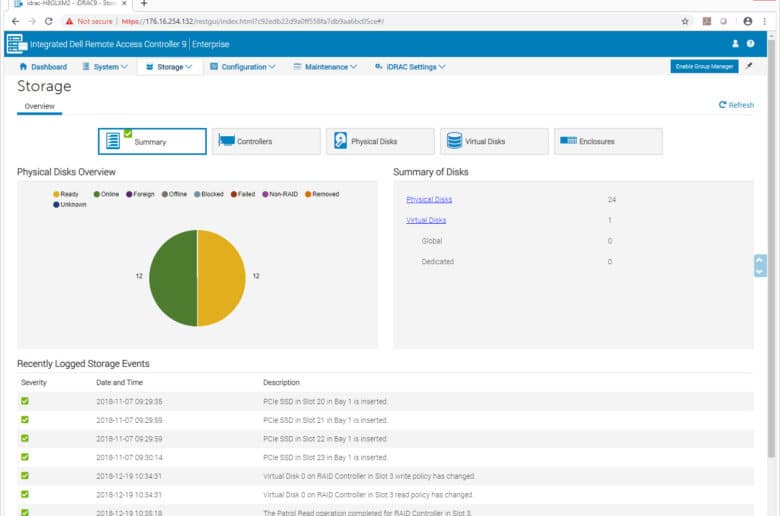Click the browser address bar URL
This screenshot has height=516, width=780.
pos(253,21)
